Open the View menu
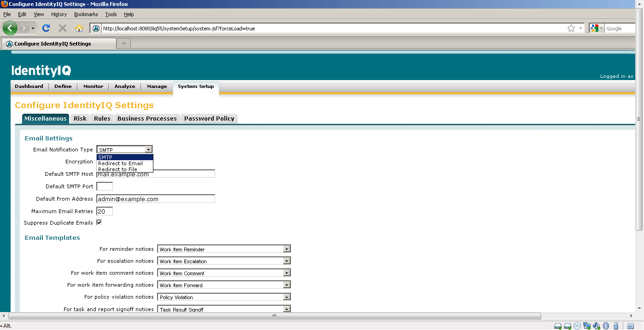Viewport: 644px width, 330px height. point(39,14)
